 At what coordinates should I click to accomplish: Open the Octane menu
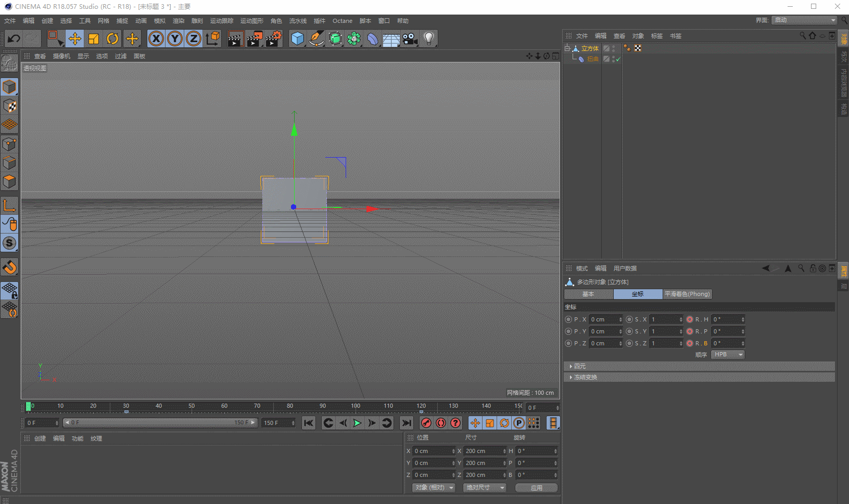coord(343,21)
